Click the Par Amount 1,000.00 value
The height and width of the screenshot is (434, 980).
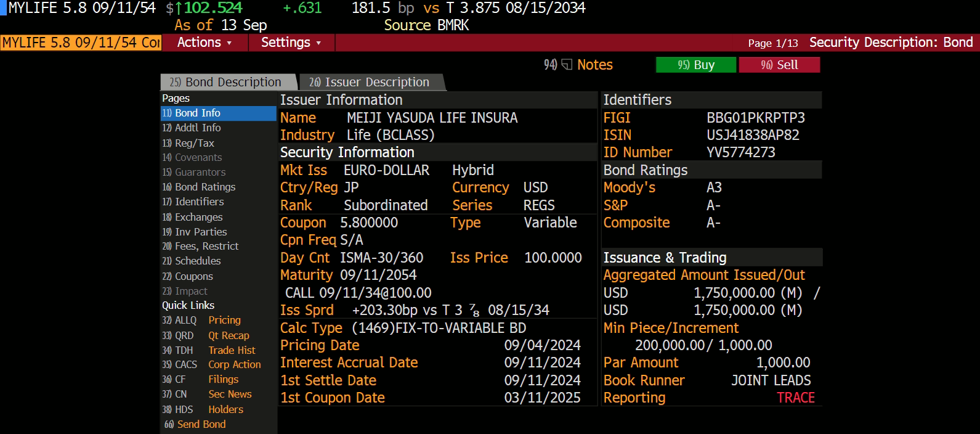[x=783, y=362]
